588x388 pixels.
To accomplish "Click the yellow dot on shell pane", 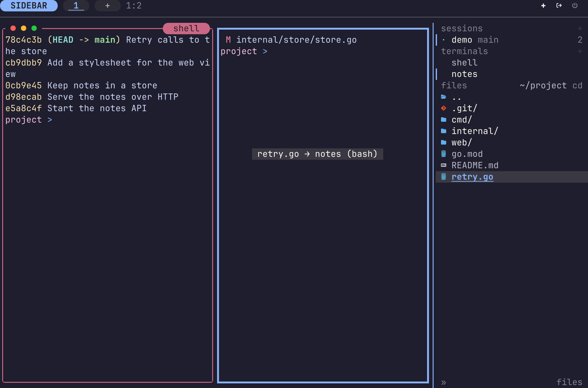I will 23,28.
